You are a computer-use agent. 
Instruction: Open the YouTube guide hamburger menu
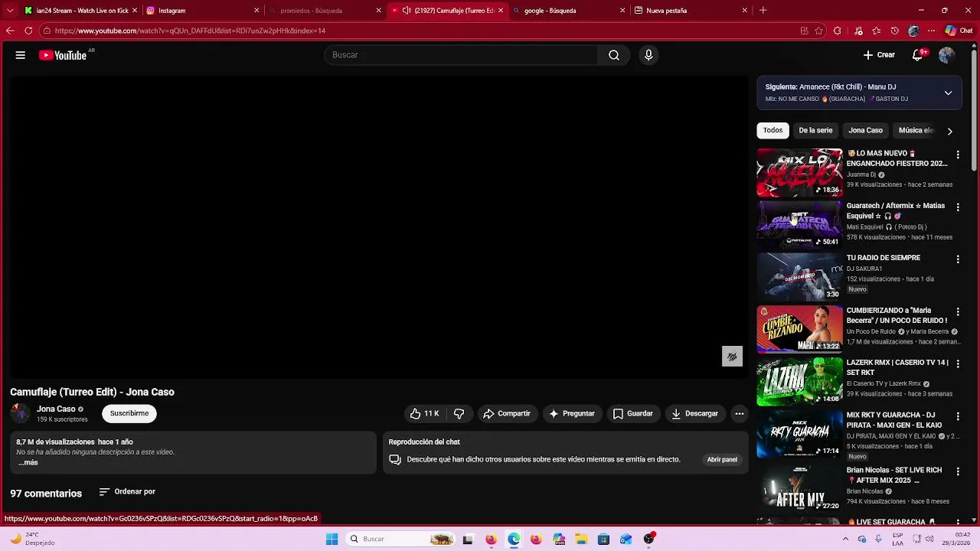coord(21,55)
